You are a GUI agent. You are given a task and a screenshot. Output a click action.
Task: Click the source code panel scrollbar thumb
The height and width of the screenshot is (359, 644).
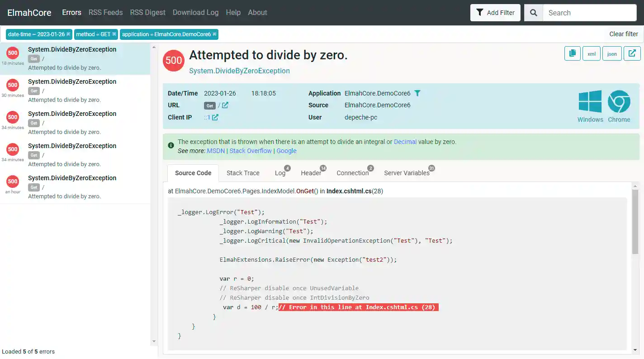(x=635, y=222)
